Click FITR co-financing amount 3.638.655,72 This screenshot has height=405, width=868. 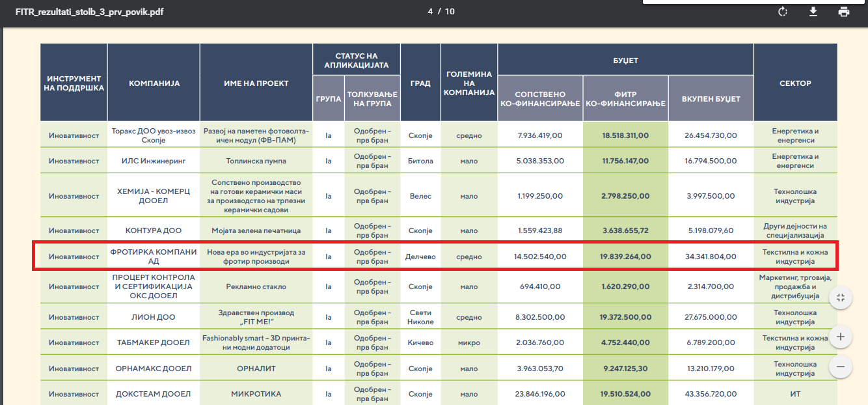click(625, 230)
